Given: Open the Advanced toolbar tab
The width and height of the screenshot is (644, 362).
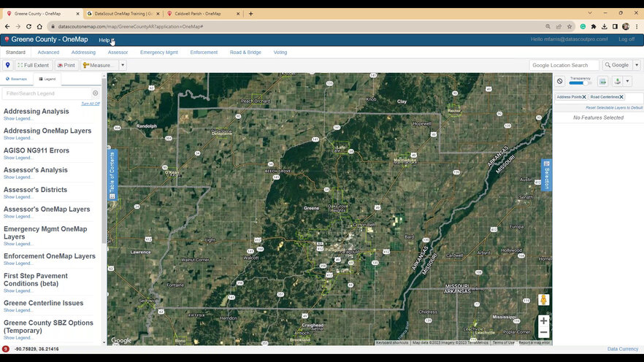Looking at the screenshot, I should click(x=48, y=53).
